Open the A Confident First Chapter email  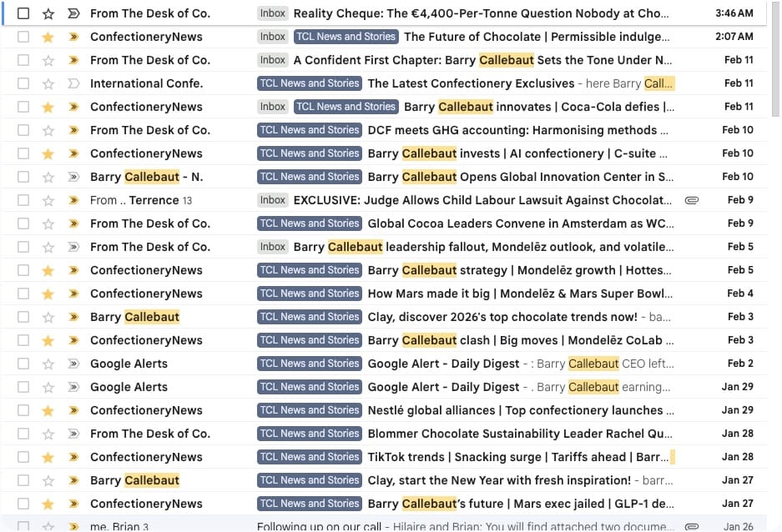tap(484, 60)
